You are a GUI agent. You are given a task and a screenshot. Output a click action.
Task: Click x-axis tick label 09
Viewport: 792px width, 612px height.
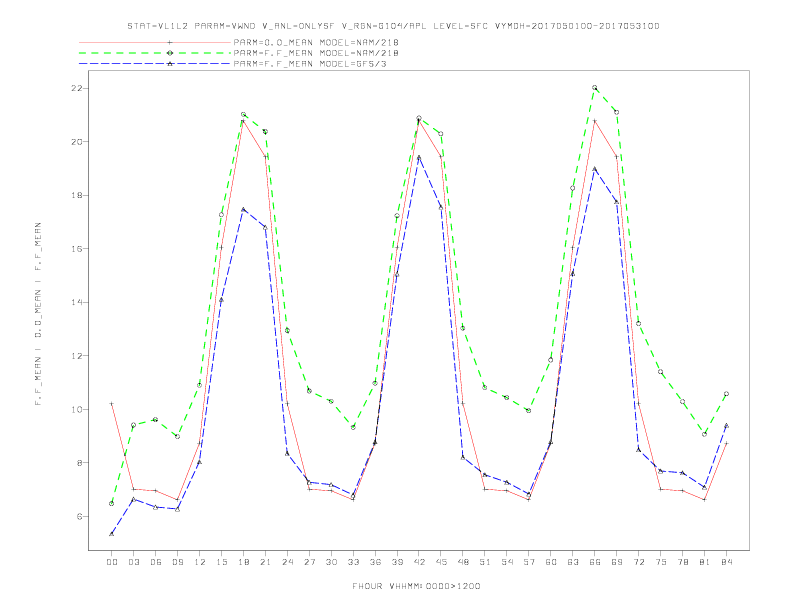[177, 562]
